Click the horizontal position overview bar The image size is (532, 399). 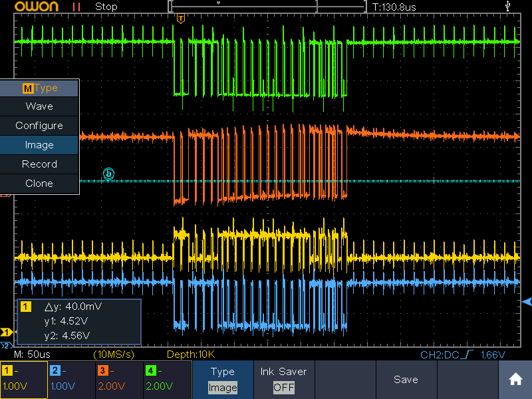point(267,6)
